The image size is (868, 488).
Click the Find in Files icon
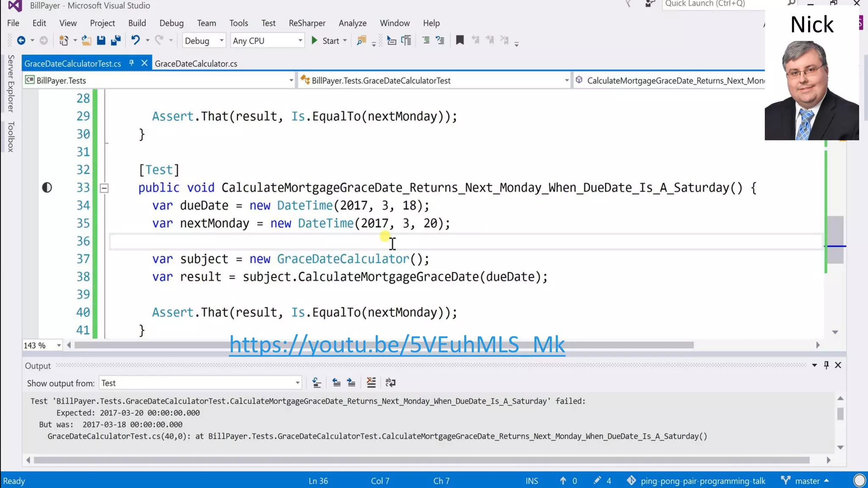[x=361, y=41]
